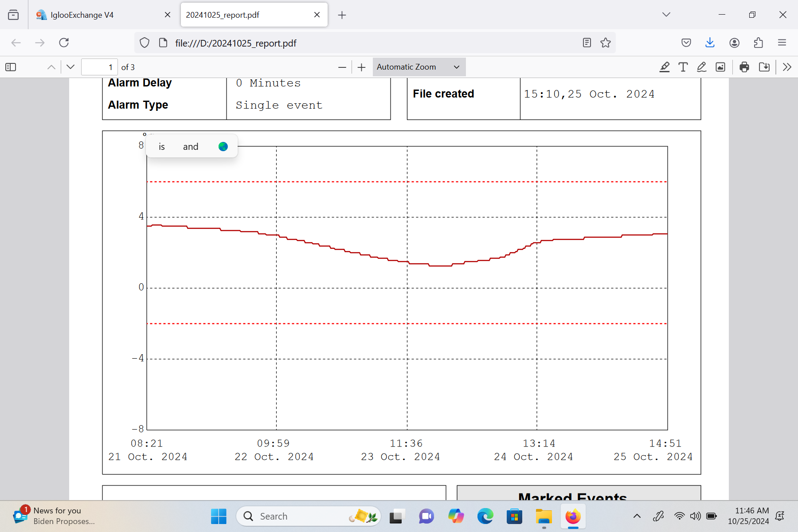798x532 pixels.
Task: Open the notifications bell icon
Action: pyautogui.click(x=780, y=516)
